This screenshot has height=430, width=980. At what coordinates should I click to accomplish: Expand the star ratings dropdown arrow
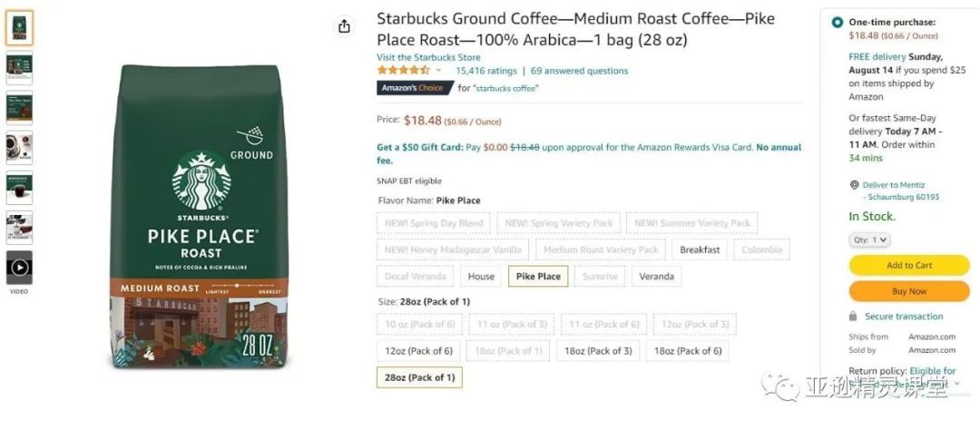(439, 71)
